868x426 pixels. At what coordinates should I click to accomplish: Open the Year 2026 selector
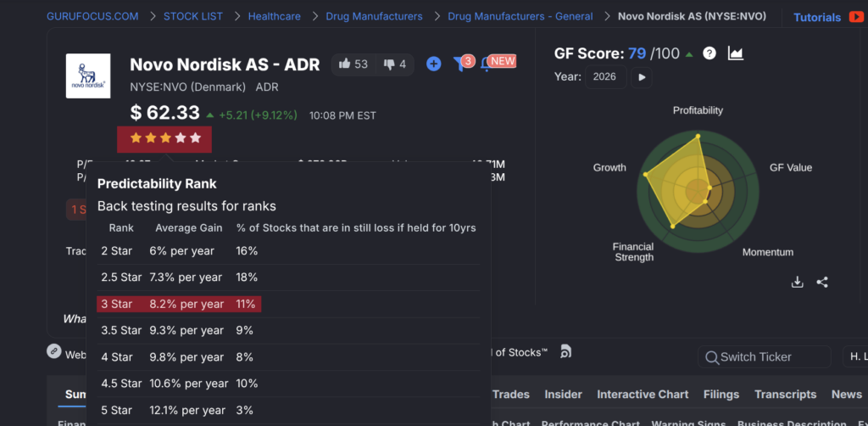point(604,77)
